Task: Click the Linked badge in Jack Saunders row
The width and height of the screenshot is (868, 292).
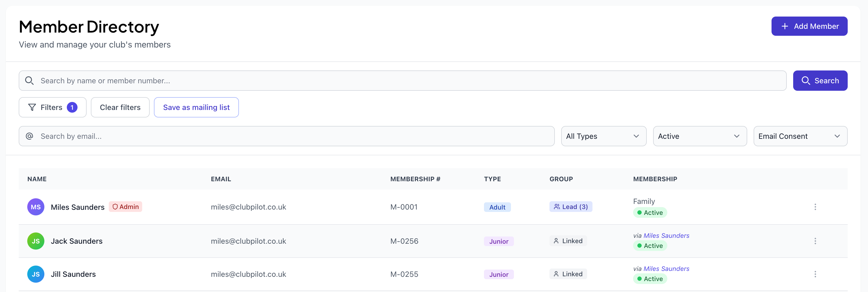Action: point(568,241)
